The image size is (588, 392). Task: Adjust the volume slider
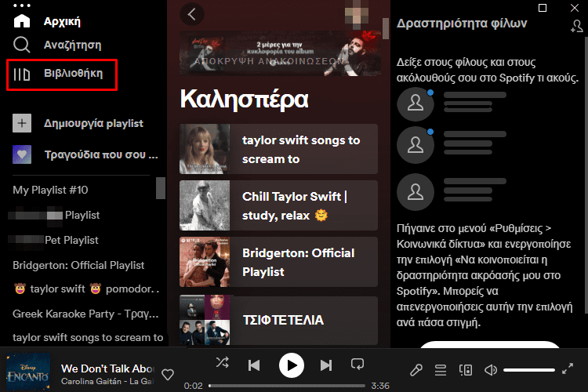(x=529, y=370)
